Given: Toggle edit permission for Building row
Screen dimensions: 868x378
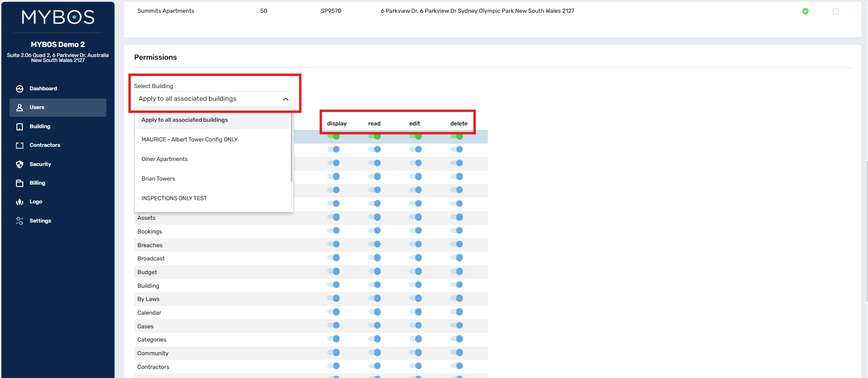Looking at the screenshot, I should click(416, 285).
